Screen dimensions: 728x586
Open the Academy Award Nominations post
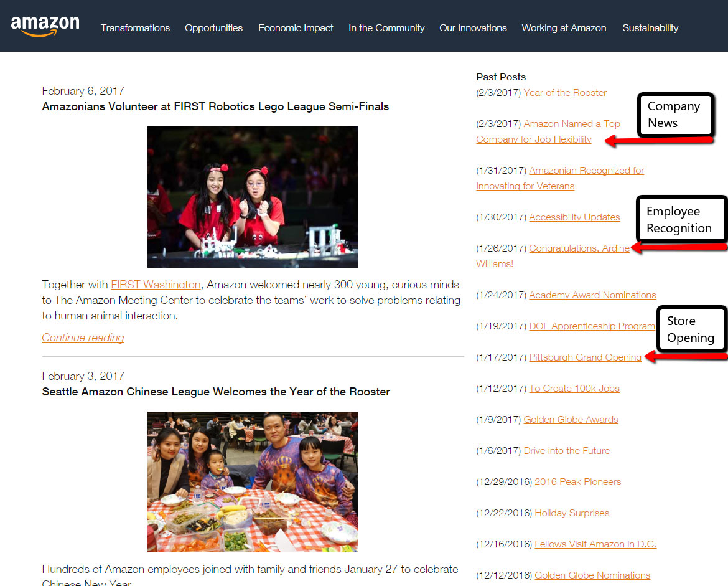pyautogui.click(x=592, y=295)
